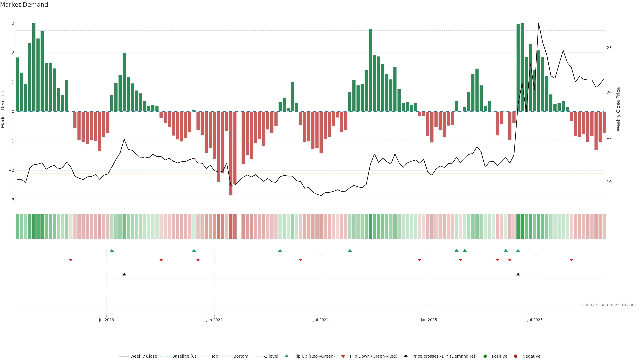Click the Jan 2024 x-axis label
This screenshot has width=644, height=362.
(x=214, y=320)
